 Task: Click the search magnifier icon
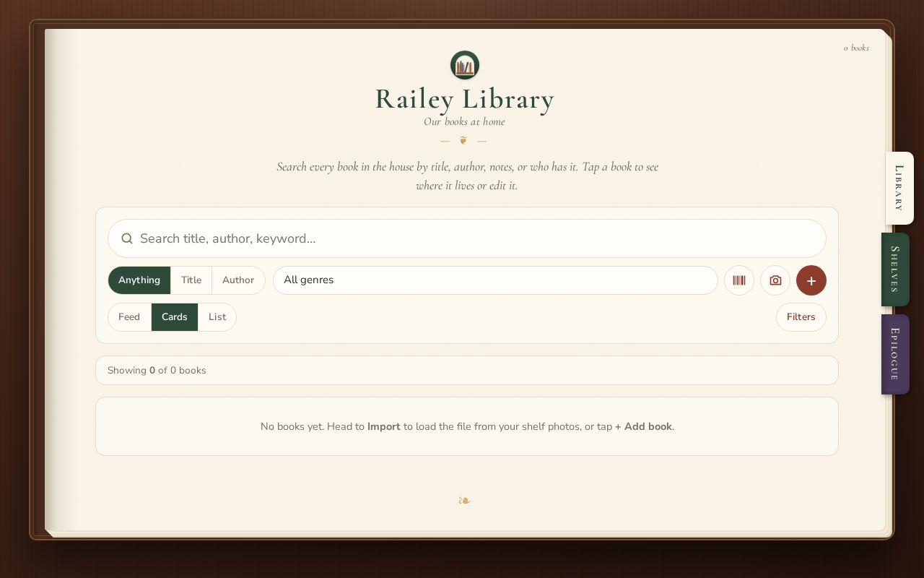[x=127, y=238]
